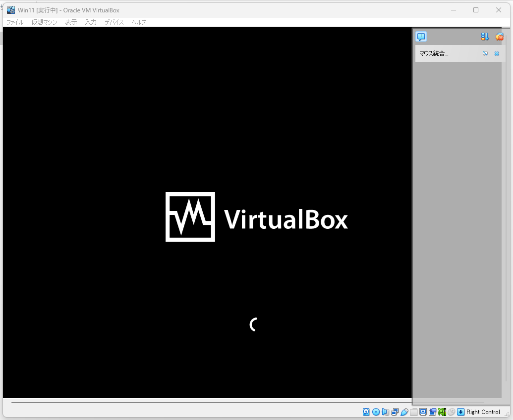Click the VirtualBox app icon in title bar
The image size is (513, 420).
(x=11, y=10)
